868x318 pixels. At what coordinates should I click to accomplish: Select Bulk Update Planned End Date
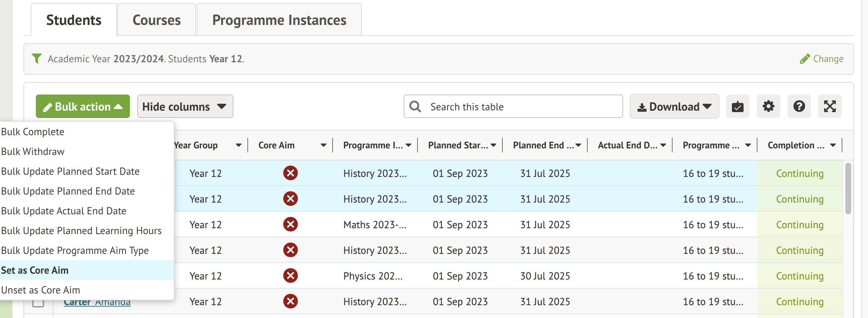68,191
